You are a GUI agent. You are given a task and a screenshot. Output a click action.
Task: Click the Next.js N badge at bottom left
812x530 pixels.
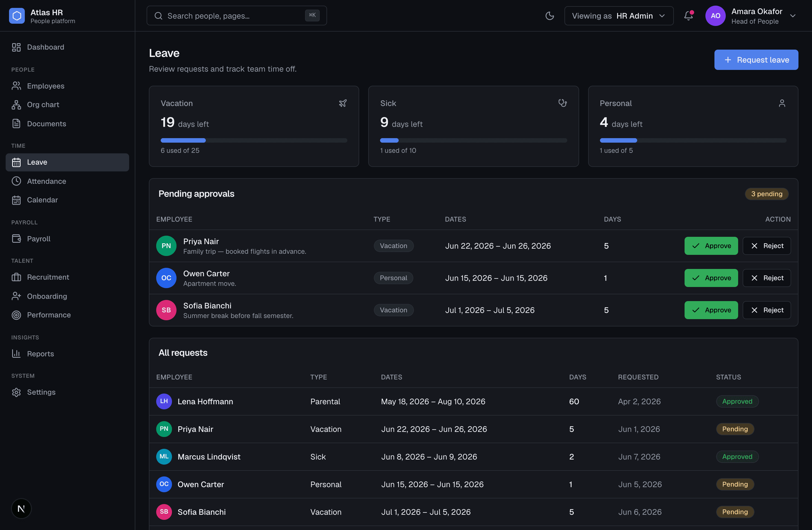pyautogui.click(x=21, y=509)
